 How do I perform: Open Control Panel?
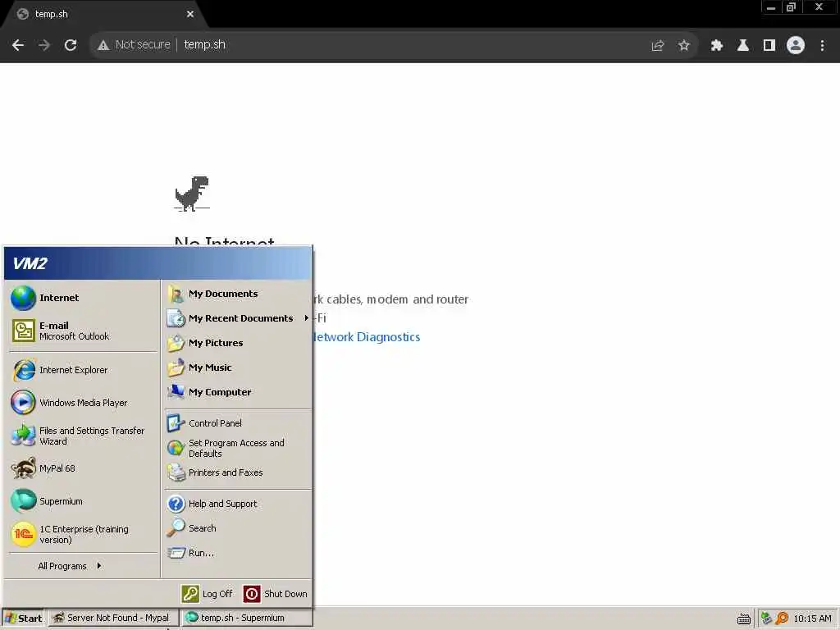click(x=238, y=423)
